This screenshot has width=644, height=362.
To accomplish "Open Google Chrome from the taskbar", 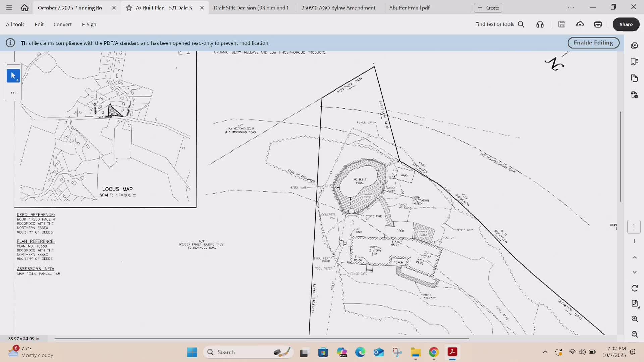I will point(434,352).
